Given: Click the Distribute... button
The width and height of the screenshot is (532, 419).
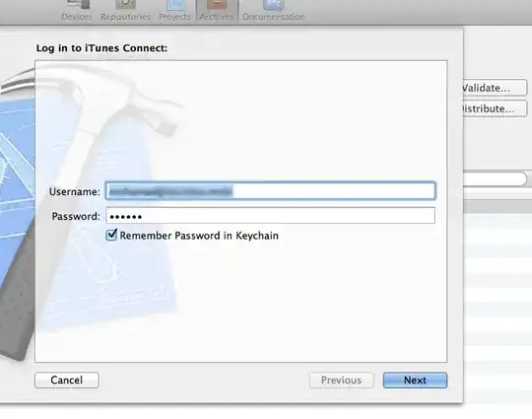Looking at the screenshot, I should click(x=495, y=108).
